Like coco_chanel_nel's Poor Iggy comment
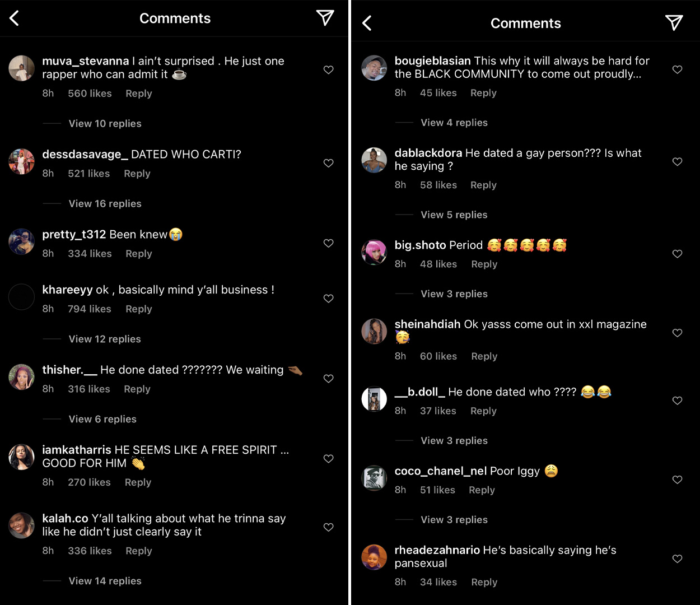The image size is (700, 605). point(677,480)
